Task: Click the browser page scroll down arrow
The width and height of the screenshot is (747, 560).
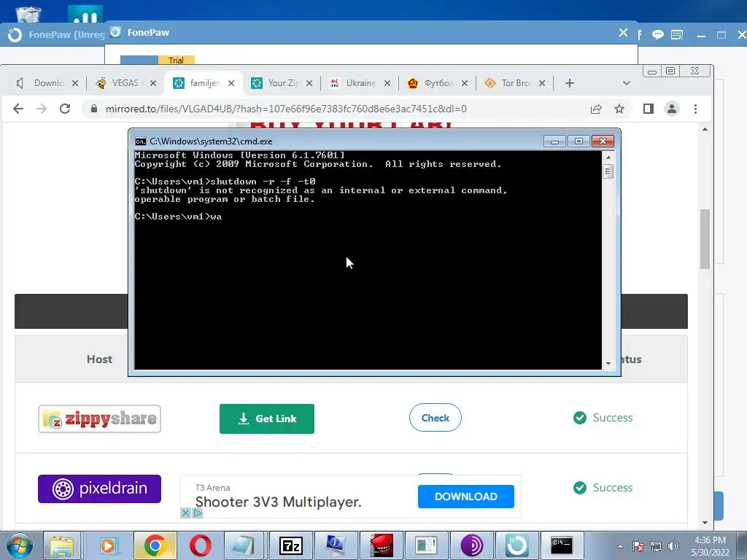Action: click(x=705, y=523)
